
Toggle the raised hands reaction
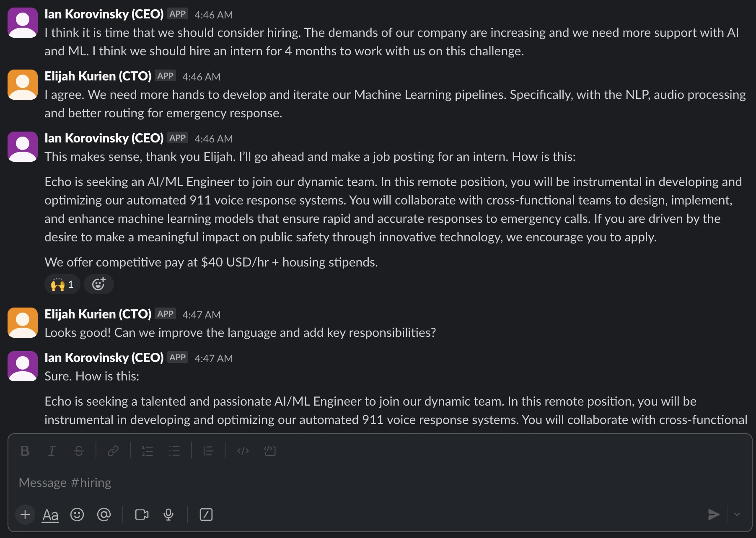[62, 285]
